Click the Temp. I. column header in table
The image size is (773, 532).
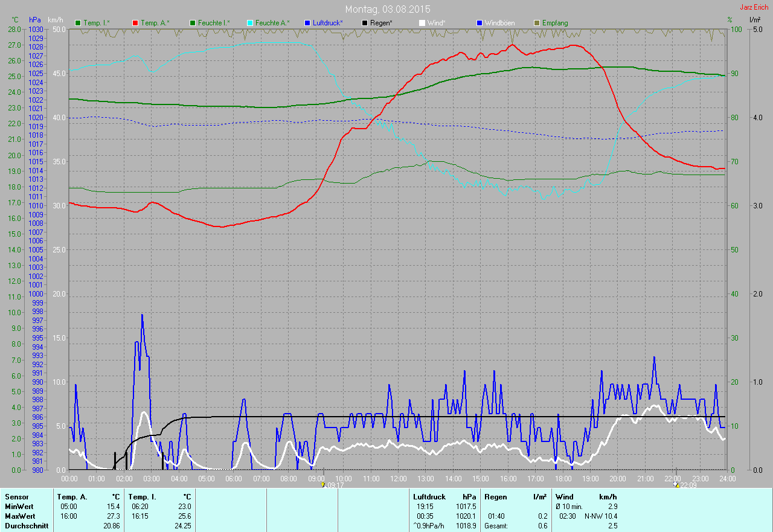click(x=142, y=497)
